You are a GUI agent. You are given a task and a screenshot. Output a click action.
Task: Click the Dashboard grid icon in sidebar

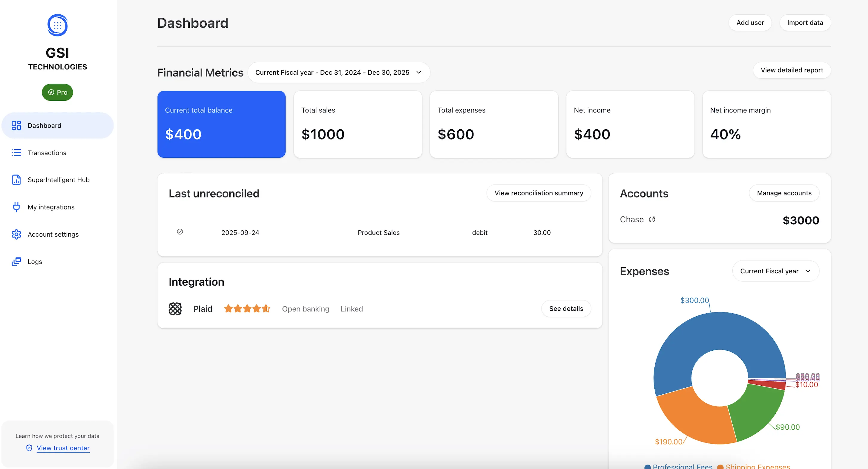(x=16, y=126)
